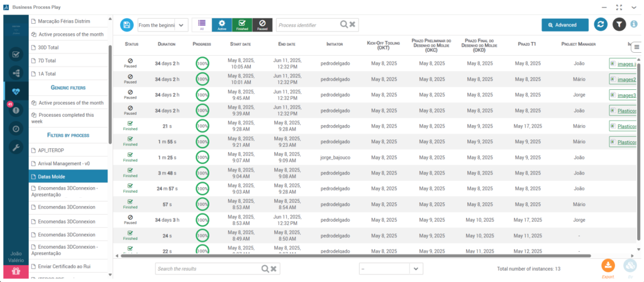This screenshot has height=282, width=644.
Task: Click the Process identifier search field
Action: point(308,24)
